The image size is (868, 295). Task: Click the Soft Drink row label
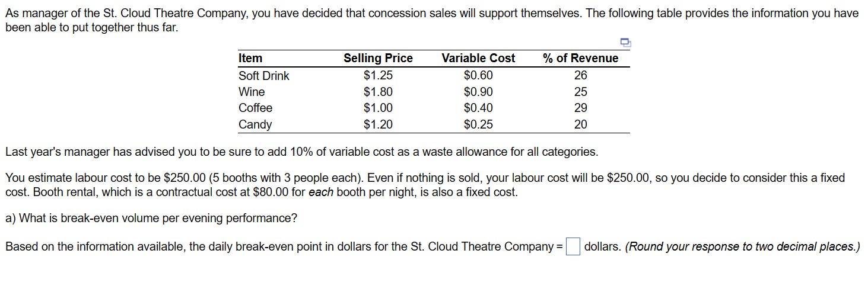(x=264, y=76)
